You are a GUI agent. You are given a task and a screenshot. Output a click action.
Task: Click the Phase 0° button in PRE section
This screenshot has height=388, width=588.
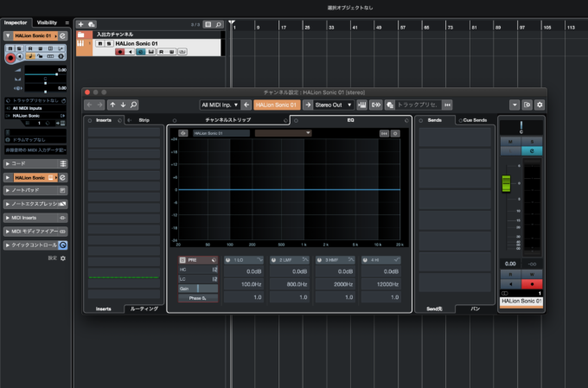198,298
